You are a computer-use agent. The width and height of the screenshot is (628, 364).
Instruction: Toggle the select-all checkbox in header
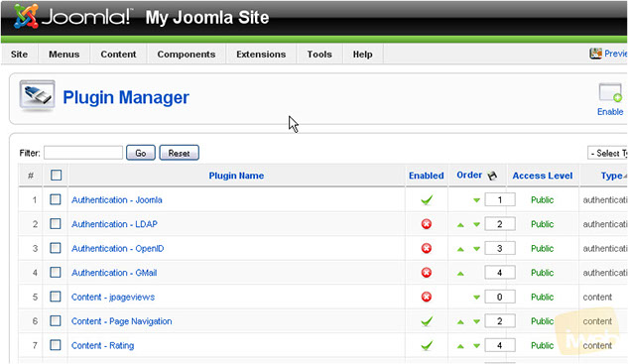coord(57,175)
